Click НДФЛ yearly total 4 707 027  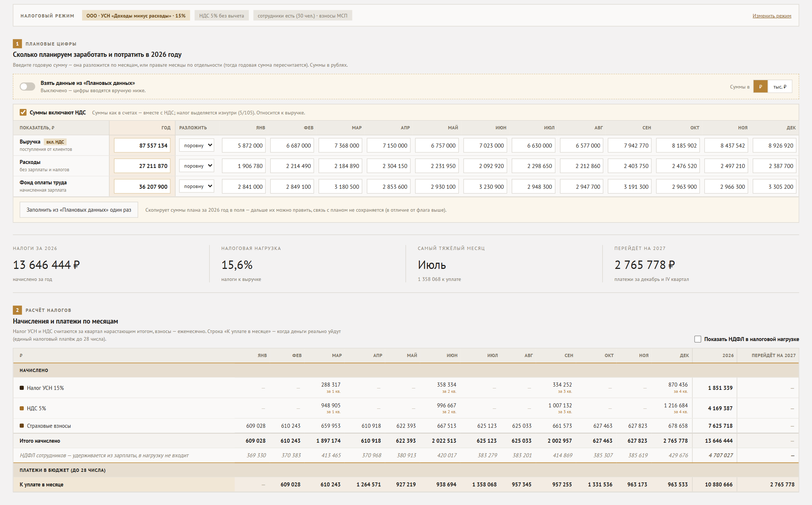tap(721, 455)
